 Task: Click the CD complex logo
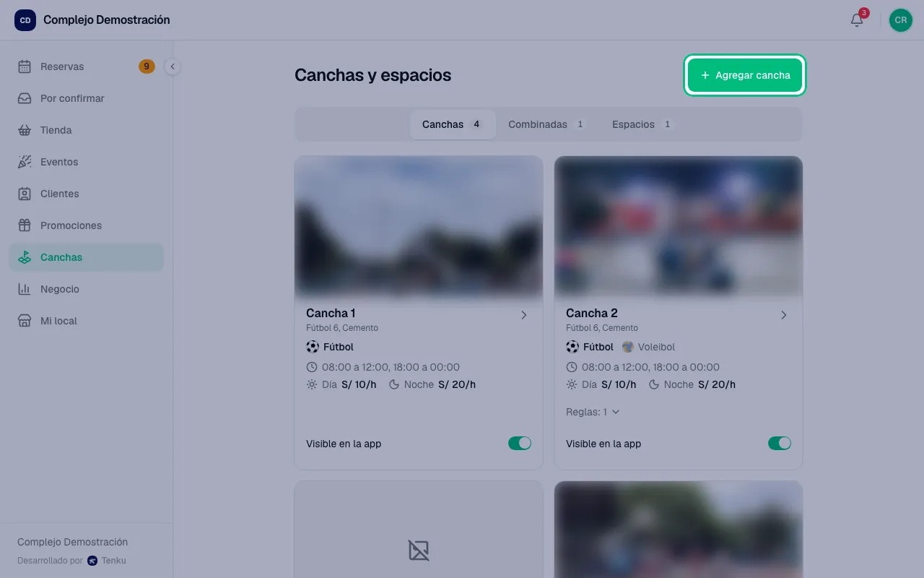25,20
